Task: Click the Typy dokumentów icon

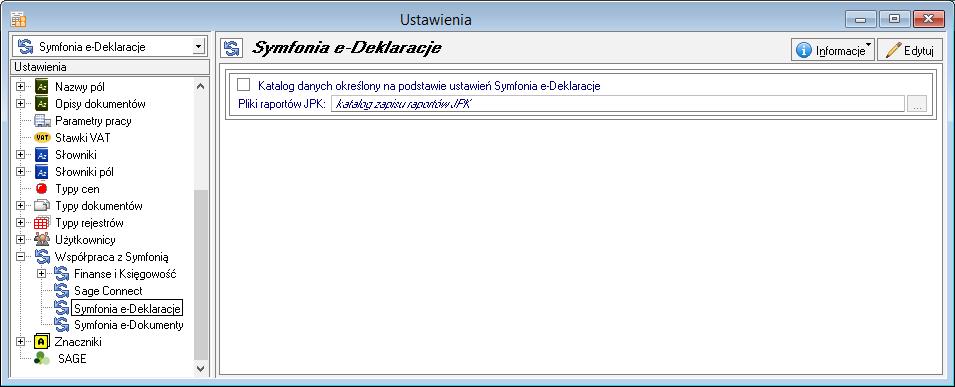Action: pos(41,206)
